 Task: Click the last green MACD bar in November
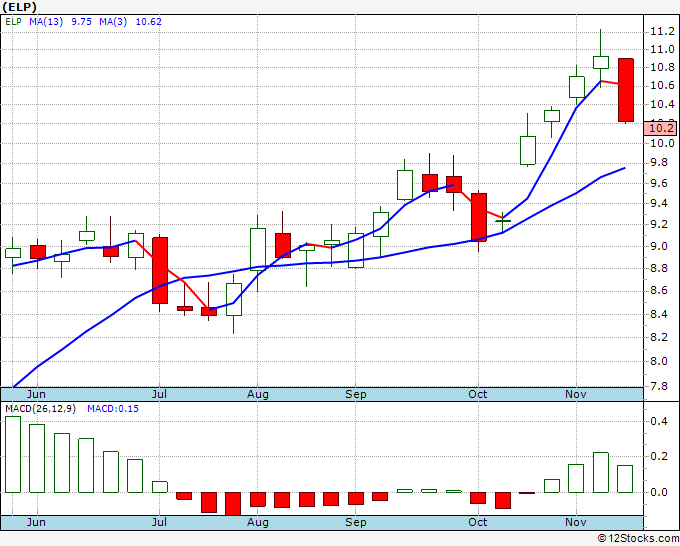pos(625,479)
